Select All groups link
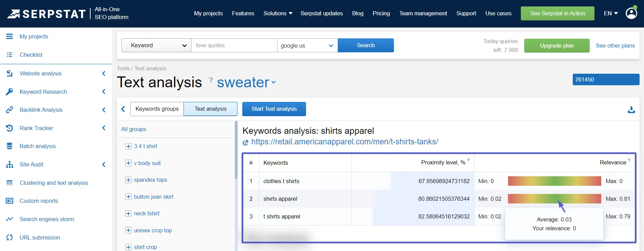 (134, 129)
